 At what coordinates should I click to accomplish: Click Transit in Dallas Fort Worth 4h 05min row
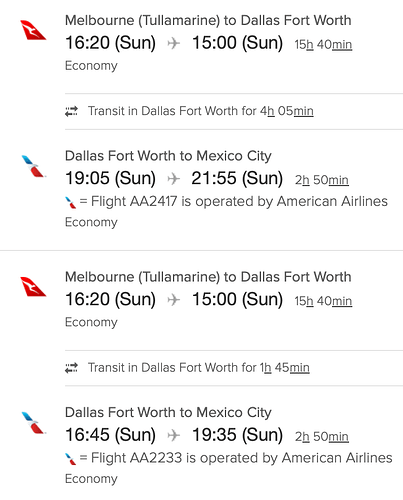234,111
